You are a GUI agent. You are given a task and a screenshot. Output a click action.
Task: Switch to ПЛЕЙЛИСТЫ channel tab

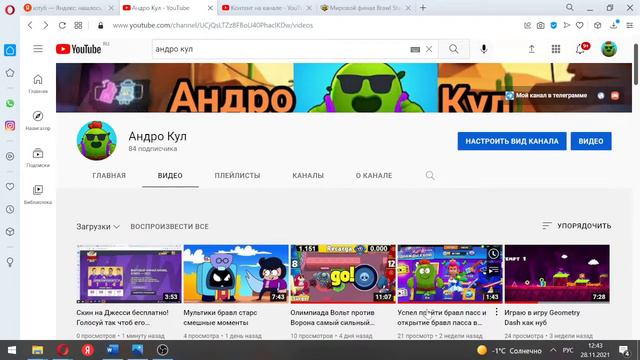237,176
